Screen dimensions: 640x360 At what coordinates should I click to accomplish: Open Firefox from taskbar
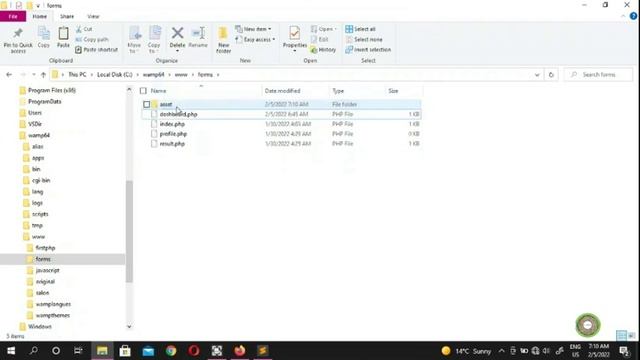point(240,351)
